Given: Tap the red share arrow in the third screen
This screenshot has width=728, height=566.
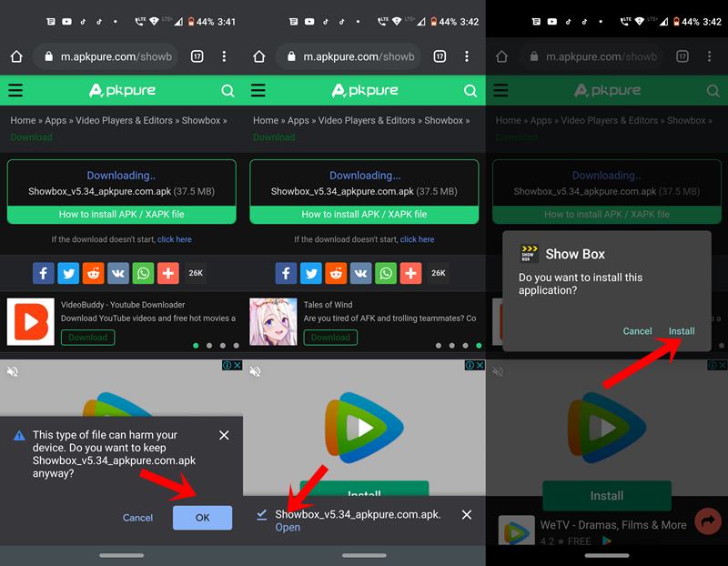Looking at the screenshot, I should coord(708,521).
